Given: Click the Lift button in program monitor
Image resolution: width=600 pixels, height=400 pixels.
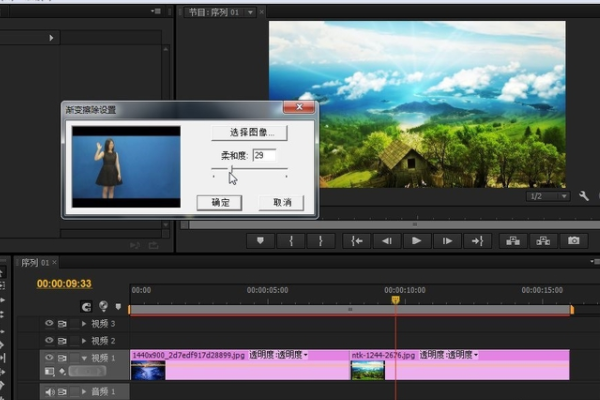Looking at the screenshot, I should 513,241.
